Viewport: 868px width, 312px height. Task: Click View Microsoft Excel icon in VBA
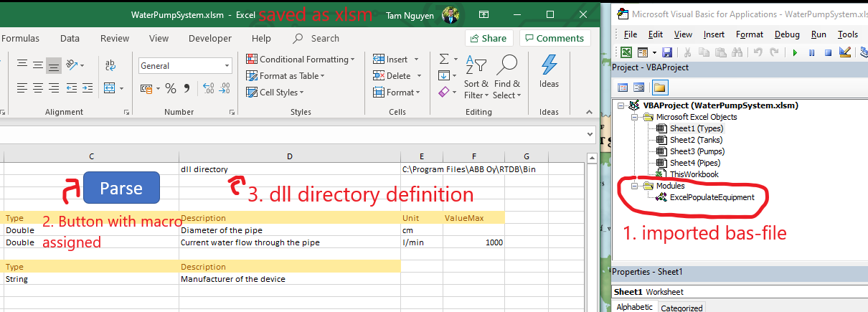tap(626, 52)
